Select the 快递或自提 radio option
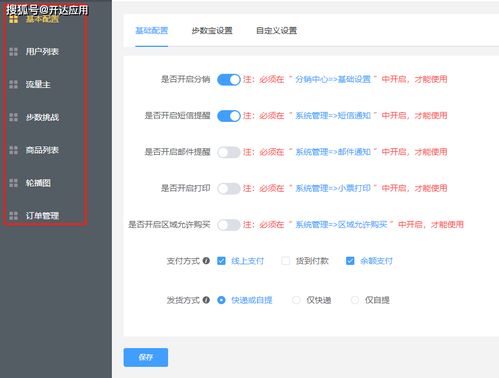 pyautogui.click(x=221, y=300)
